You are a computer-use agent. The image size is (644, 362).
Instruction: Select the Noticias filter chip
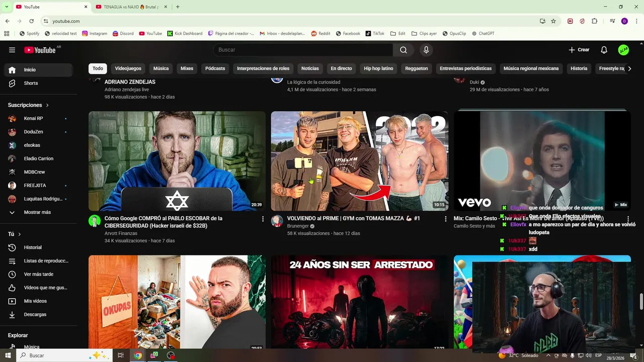310,68
